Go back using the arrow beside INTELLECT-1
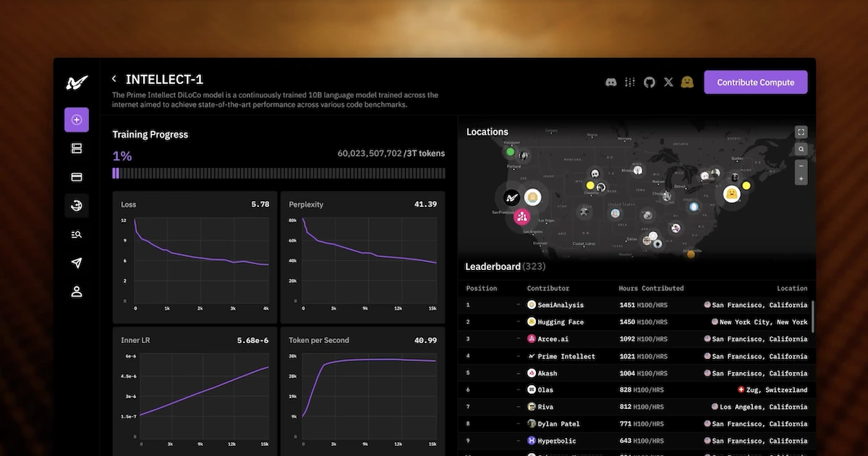The width and height of the screenshot is (868, 456). click(x=114, y=79)
